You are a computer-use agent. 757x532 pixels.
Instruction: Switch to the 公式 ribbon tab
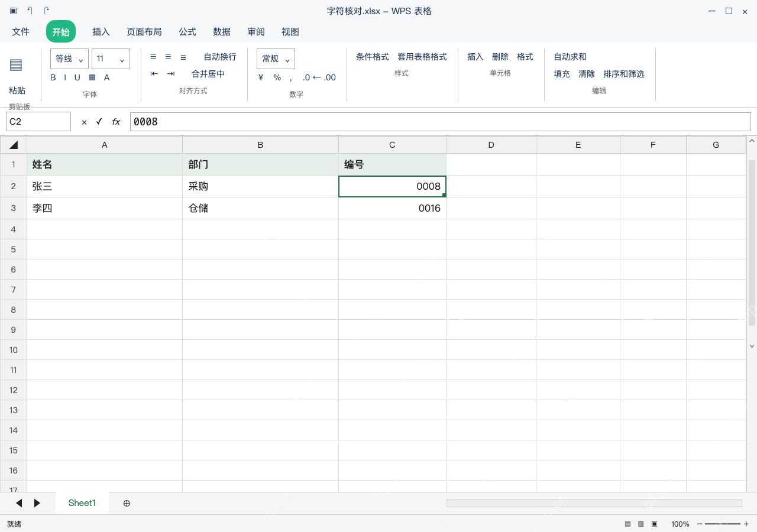pyautogui.click(x=187, y=32)
